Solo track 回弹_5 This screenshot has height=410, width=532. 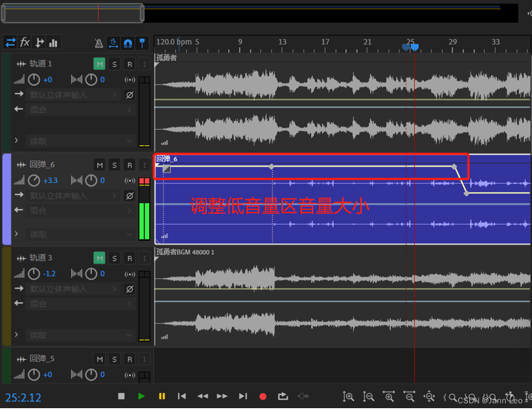pos(115,359)
